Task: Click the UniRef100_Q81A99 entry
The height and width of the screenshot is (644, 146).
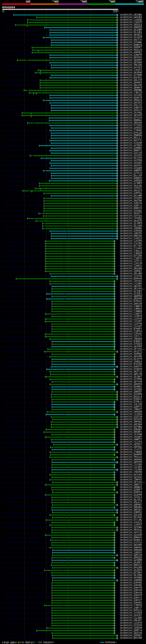Action: click(131, 268)
